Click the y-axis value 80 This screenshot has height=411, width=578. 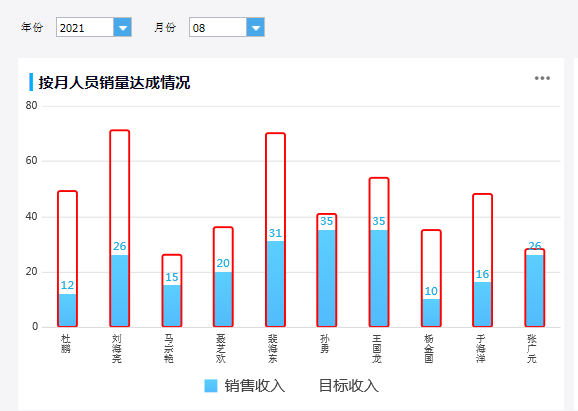click(x=31, y=106)
